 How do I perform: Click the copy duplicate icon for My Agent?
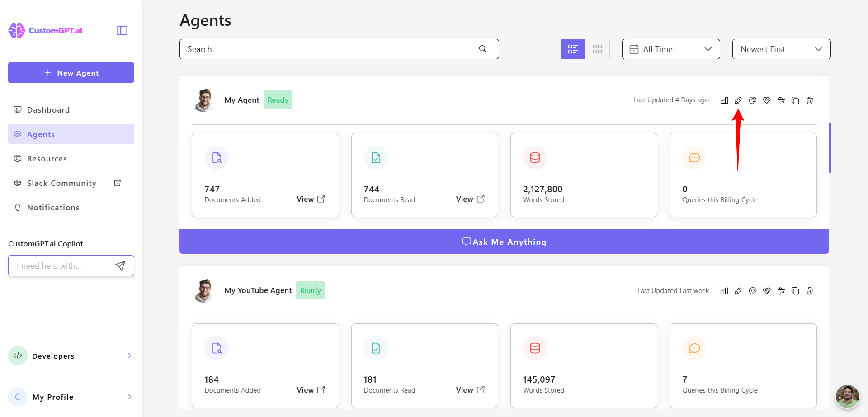point(795,100)
